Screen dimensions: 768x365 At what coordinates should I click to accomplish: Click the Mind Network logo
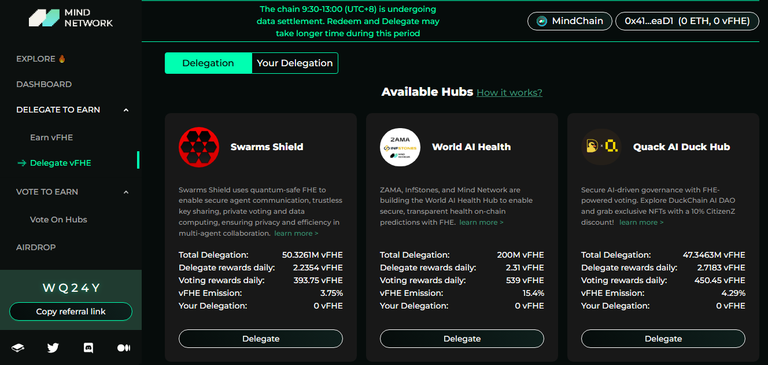tap(71, 18)
